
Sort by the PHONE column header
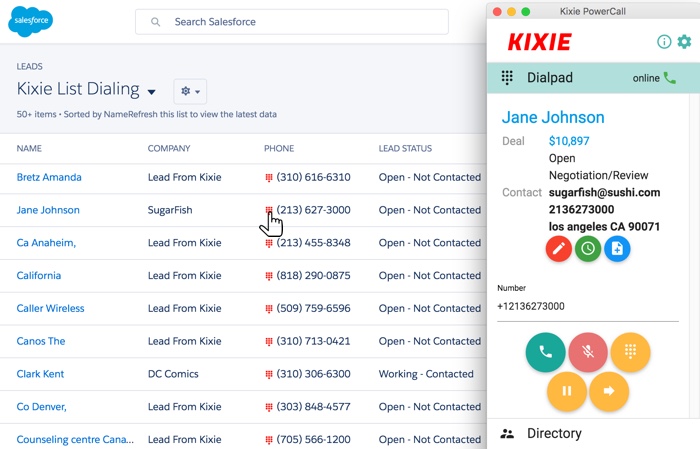click(x=279, y=148)
